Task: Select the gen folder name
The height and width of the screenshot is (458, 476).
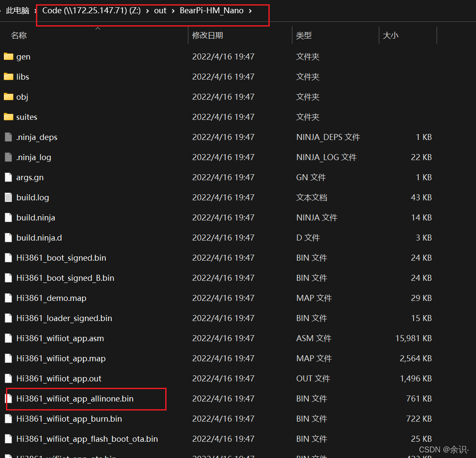Action: coord(24,57)
